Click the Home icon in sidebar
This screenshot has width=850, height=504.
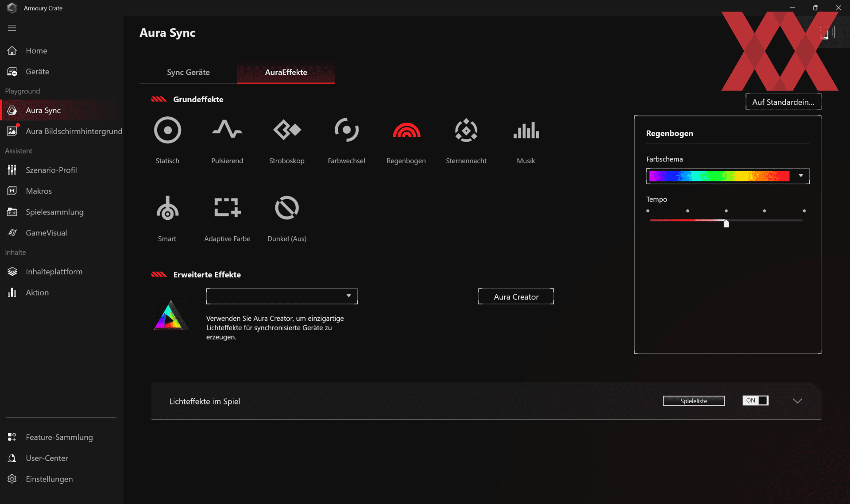point(12,50)
